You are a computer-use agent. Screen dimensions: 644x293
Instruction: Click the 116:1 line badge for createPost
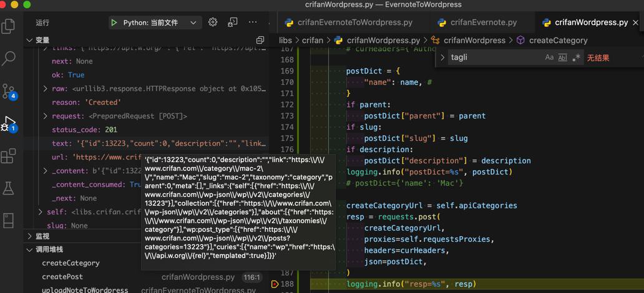tap(251, 277)
